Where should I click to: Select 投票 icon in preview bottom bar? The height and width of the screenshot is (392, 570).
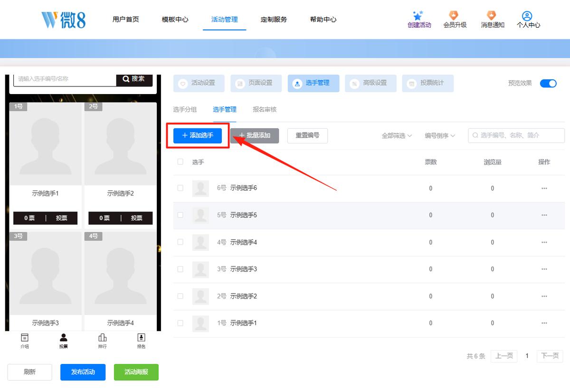(x=63, y=337)
